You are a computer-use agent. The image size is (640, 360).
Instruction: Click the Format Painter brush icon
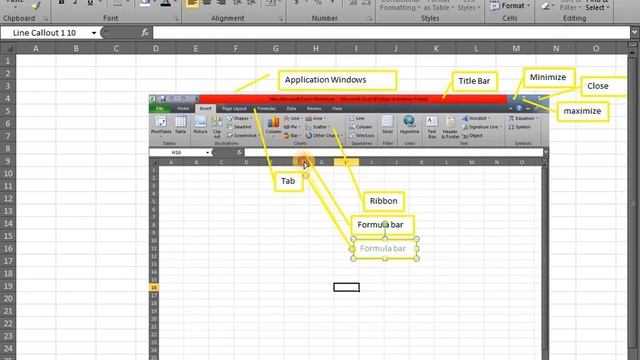(x=36, y=5)
